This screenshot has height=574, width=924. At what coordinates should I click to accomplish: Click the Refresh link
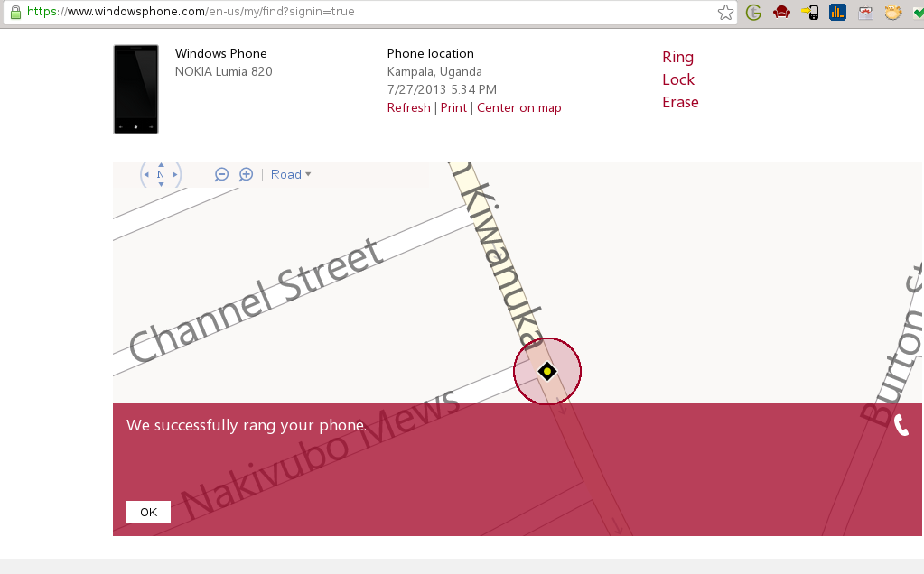point(409,107)
